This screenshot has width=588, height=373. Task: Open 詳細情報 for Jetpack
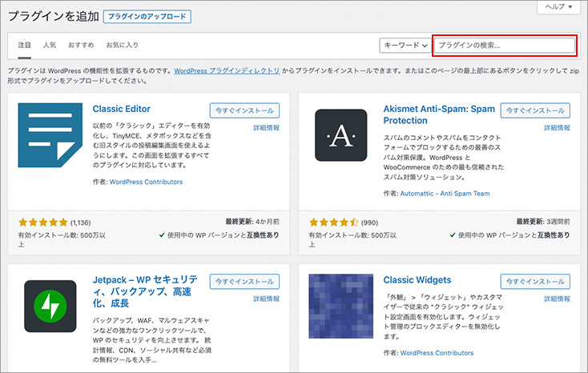coord(266,299)
